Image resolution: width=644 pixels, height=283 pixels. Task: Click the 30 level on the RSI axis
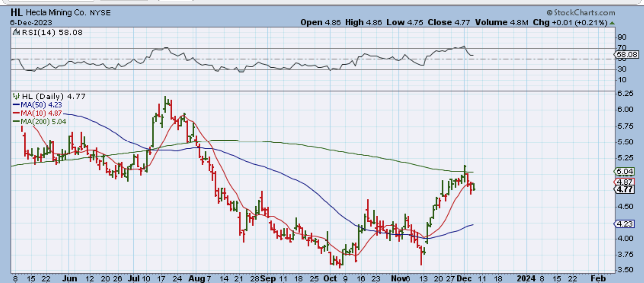pyautogui.click(x=622, y=69)
